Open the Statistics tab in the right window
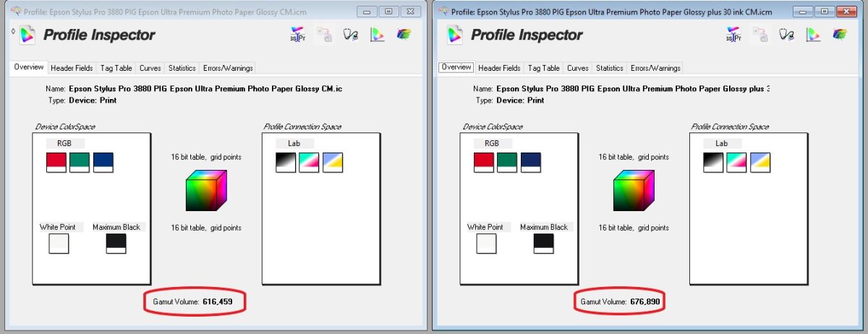This screenshot has height=334, width=868. tap(609, 68)
